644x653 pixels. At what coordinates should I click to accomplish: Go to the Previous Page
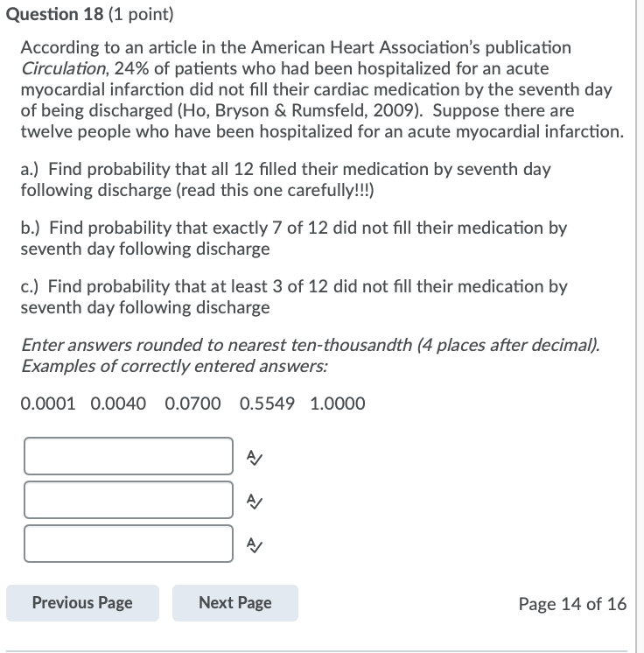coord(82,603)
